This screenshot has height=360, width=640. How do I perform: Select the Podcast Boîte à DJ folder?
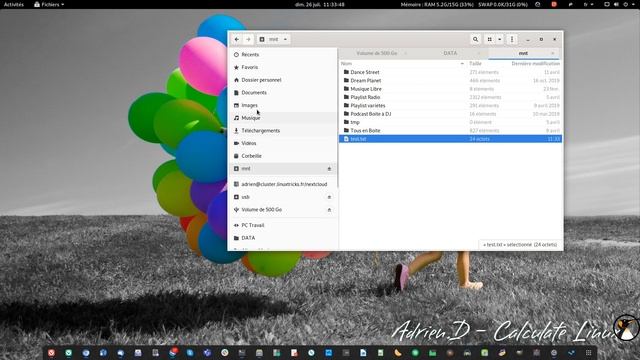point(450,114)
